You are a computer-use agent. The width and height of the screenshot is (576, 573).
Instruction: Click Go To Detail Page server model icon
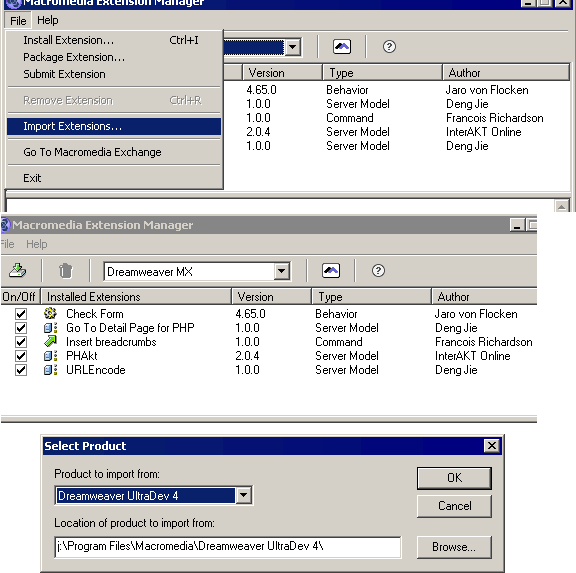tap(50, 328)
